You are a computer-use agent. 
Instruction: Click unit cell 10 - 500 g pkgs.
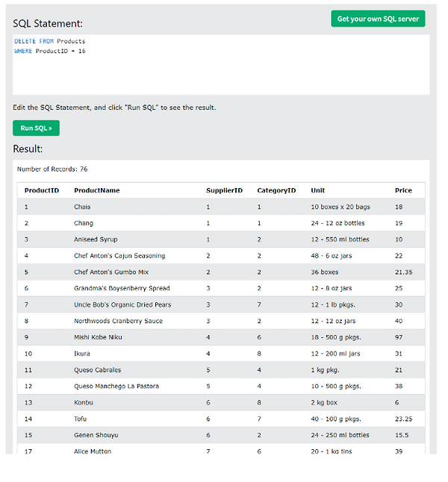336,386
